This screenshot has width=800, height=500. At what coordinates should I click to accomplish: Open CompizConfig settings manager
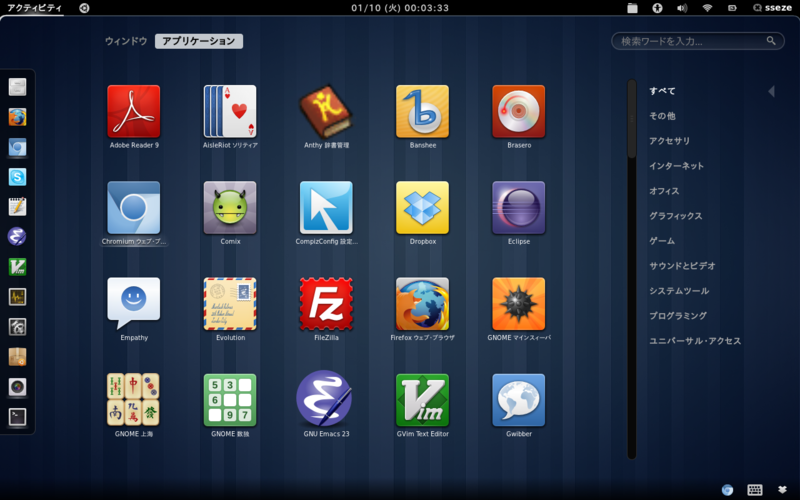(x=326, y=208)
